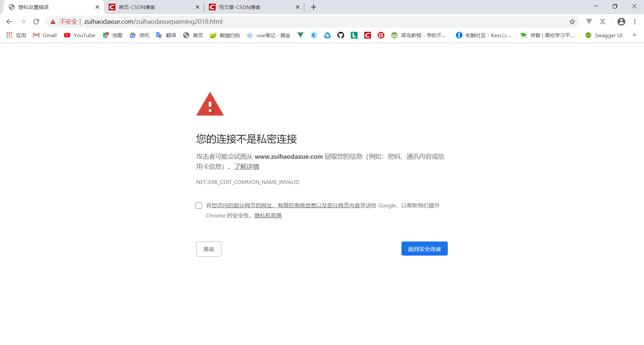Viewport: 644px width, 345px height.
Task: Open the GitHub bookmark icon
Action: [341, 35]
